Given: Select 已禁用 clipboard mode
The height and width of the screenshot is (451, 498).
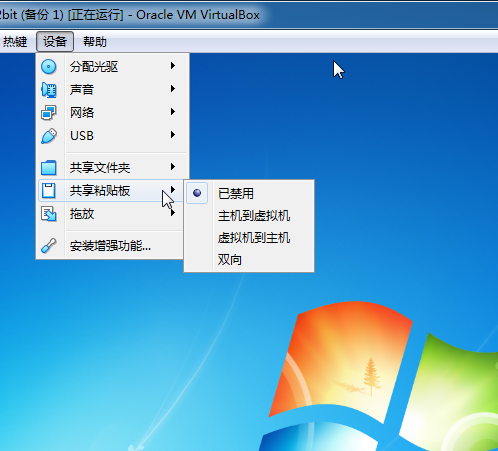Looking at the screenshot, I should point(249,193).
